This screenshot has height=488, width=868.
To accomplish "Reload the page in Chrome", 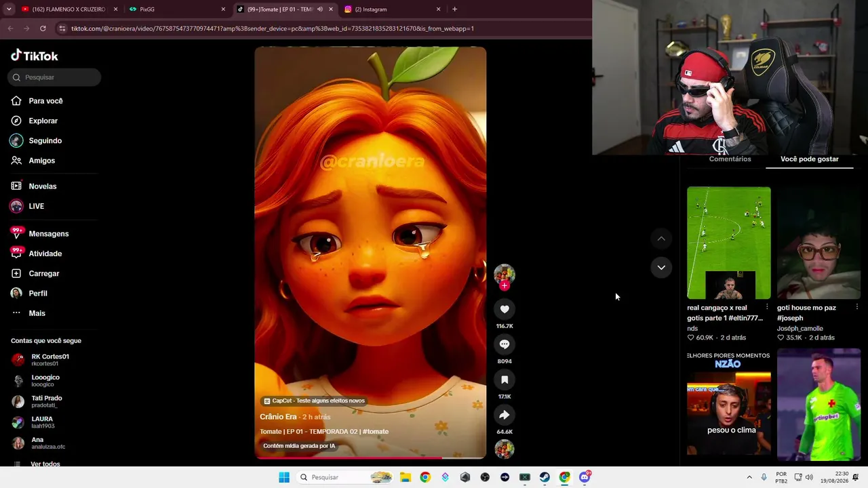I will coord(43,28).
